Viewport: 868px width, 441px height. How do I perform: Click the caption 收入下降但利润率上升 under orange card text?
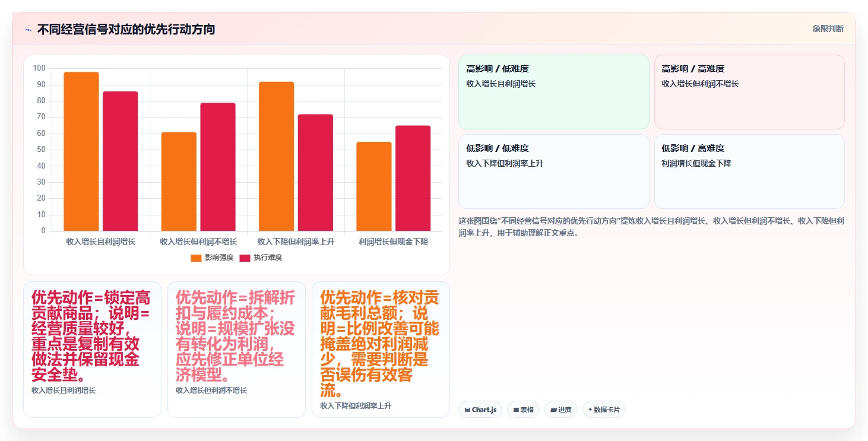tap(356, 405)
